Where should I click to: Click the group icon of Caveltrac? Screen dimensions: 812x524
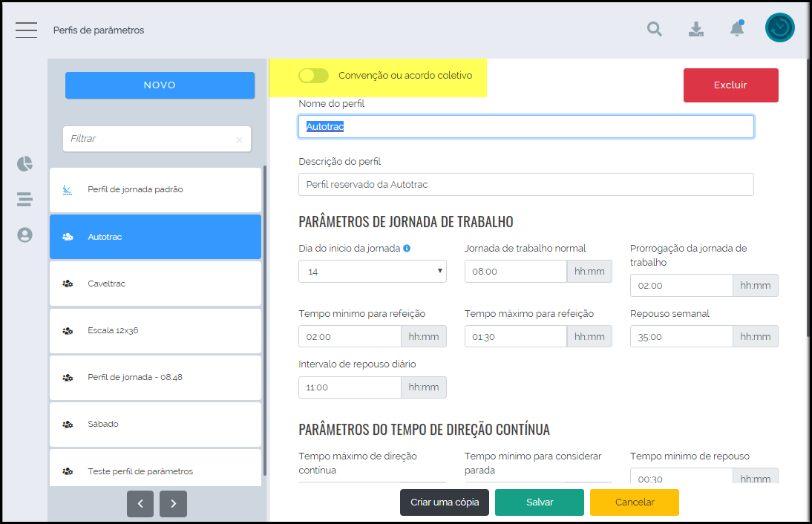(x=68, y=284)
